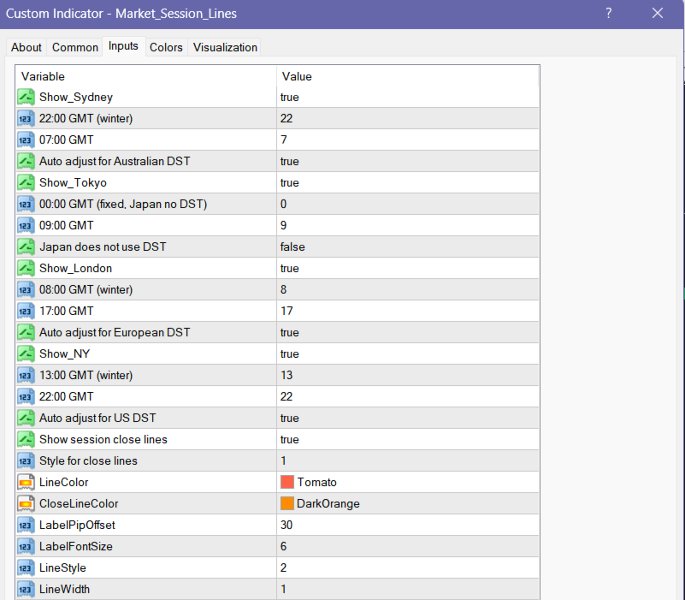Viewport: 685px width, 600px height.
Task: Click the boolean icon beside Auto adjust for US DST
Action: pyautogui.click(x=26, y=418)
